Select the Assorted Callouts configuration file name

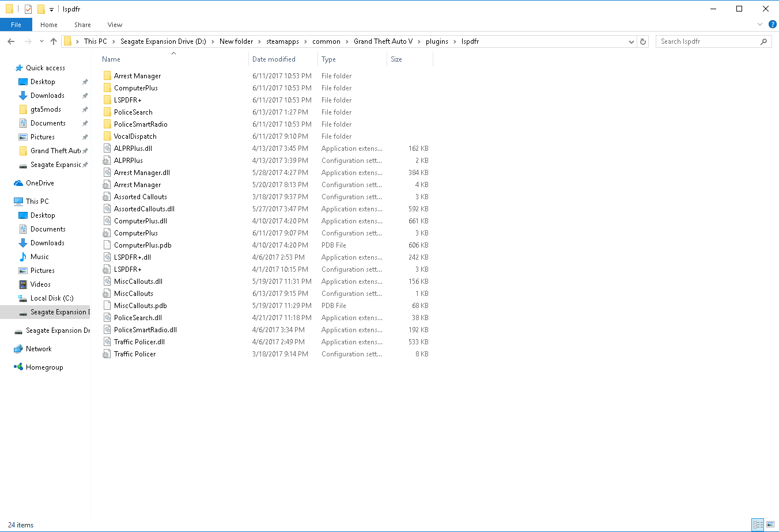141,197
